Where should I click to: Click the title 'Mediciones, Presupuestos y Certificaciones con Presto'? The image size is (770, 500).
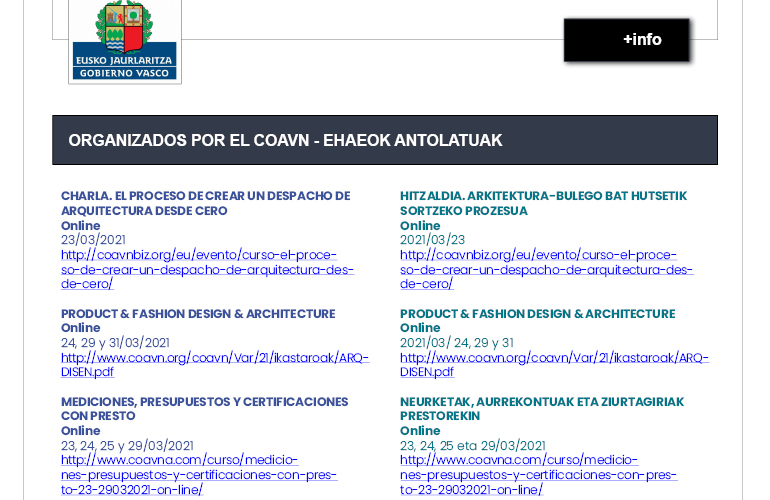tap(204, 409)
